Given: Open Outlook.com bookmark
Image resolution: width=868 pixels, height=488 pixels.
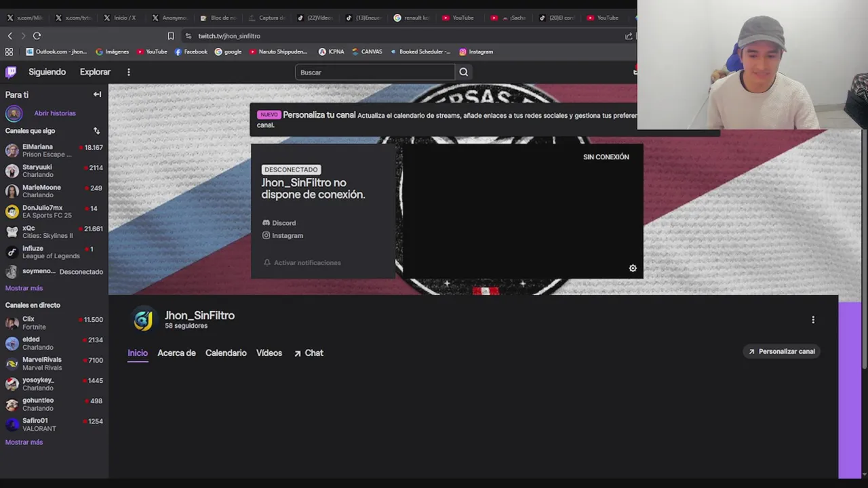Looking at the screenshot, I should click(56, 52).
